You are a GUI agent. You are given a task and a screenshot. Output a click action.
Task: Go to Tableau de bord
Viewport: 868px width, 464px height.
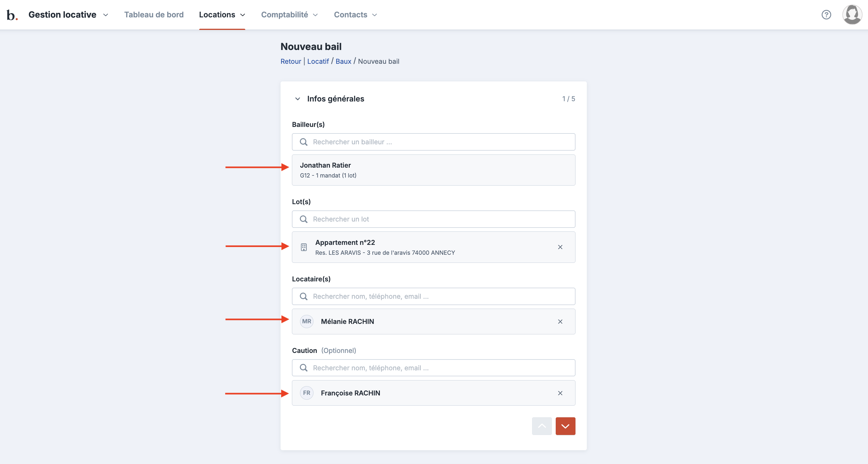154,15
